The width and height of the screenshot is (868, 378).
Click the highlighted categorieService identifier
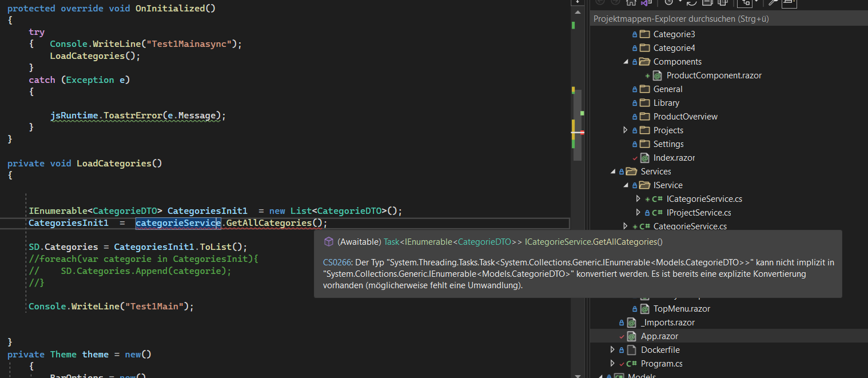click(178, 223)
